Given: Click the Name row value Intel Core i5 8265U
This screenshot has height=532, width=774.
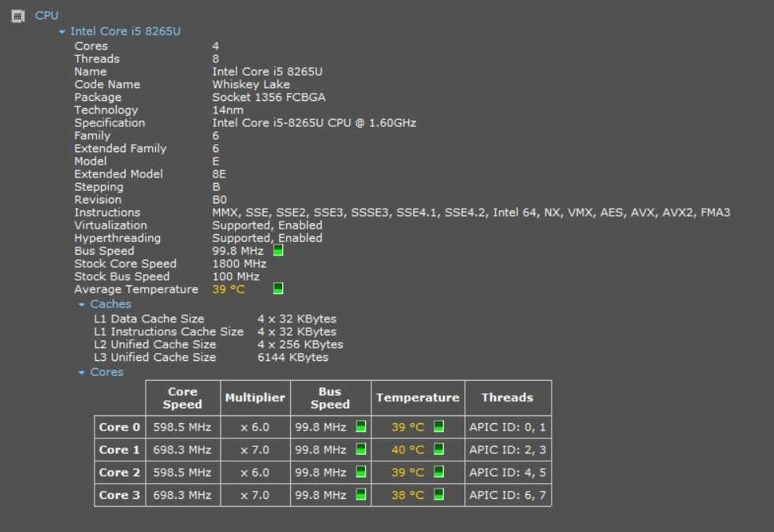Looking at the screenshot, I should [x=267, y=72].
